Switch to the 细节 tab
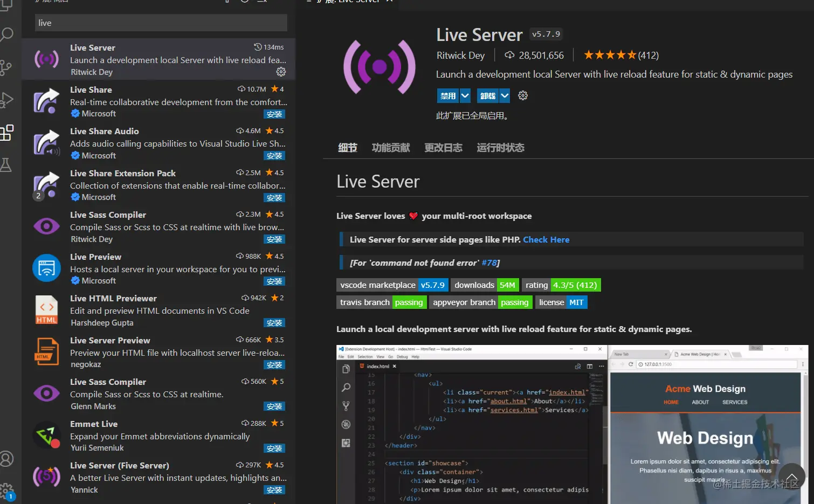This screenshot has width=814, height=504. (348, 148)
